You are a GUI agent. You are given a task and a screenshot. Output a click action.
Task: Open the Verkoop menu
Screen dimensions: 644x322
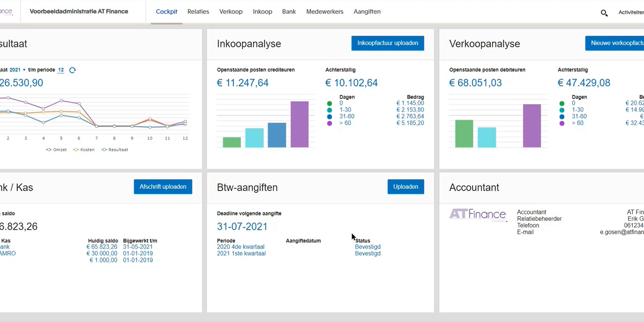pos(231,12)
